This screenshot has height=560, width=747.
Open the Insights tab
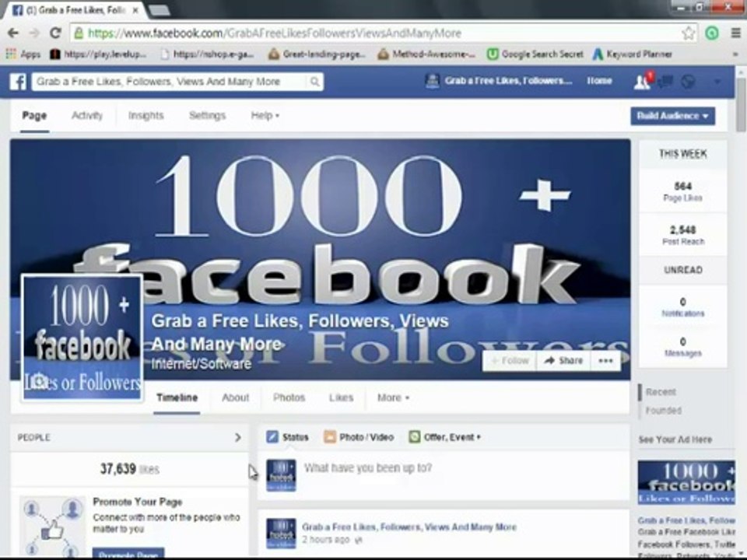coord(146,115)
